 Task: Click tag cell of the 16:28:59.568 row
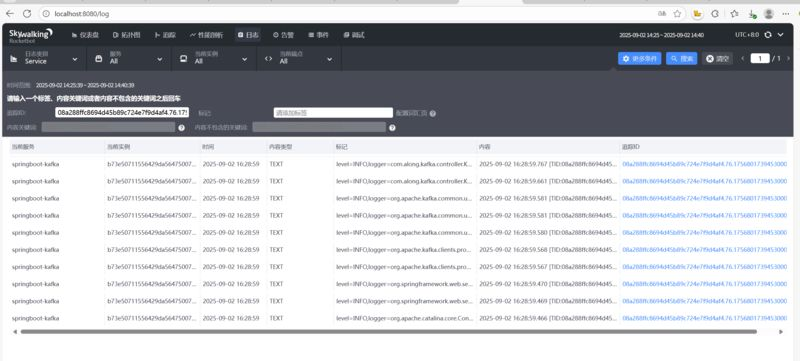click(404, 250)
